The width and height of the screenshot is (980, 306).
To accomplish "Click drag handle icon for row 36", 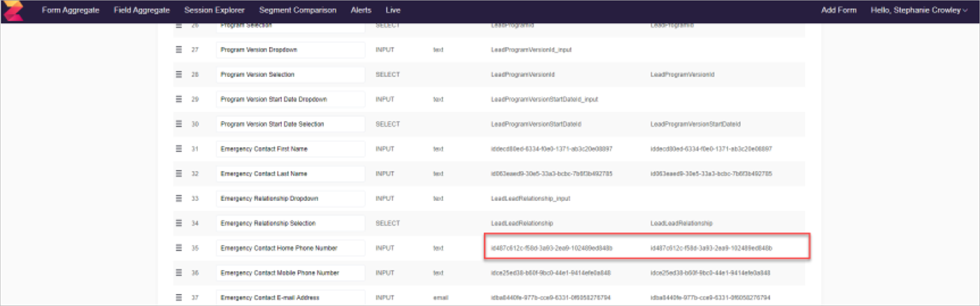I will 178,272.
